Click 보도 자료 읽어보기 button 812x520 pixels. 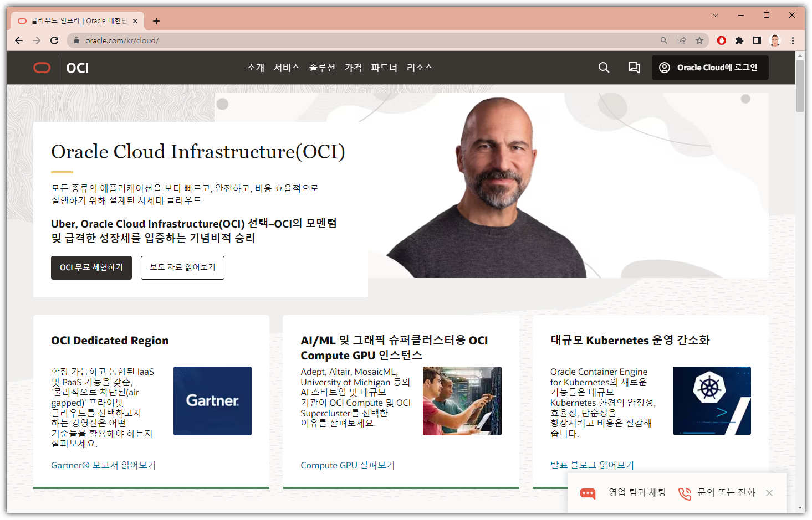[182, 267]
